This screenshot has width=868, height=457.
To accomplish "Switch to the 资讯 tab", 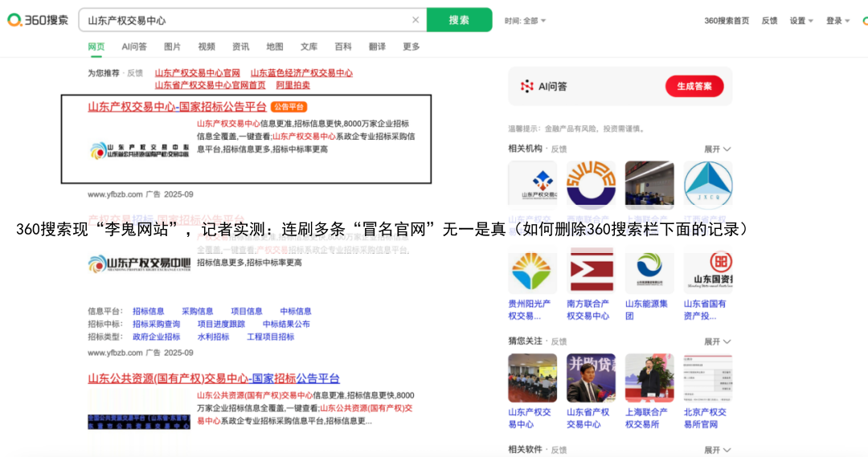I will click(240, 47).
